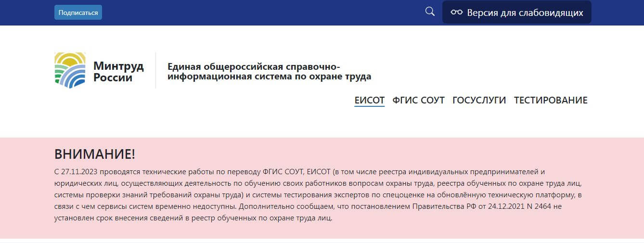The image size is (644, 243).
Task: Switch to the ЕИСОТ menu item
Action: pyautogui.click(x=370, y=100)
